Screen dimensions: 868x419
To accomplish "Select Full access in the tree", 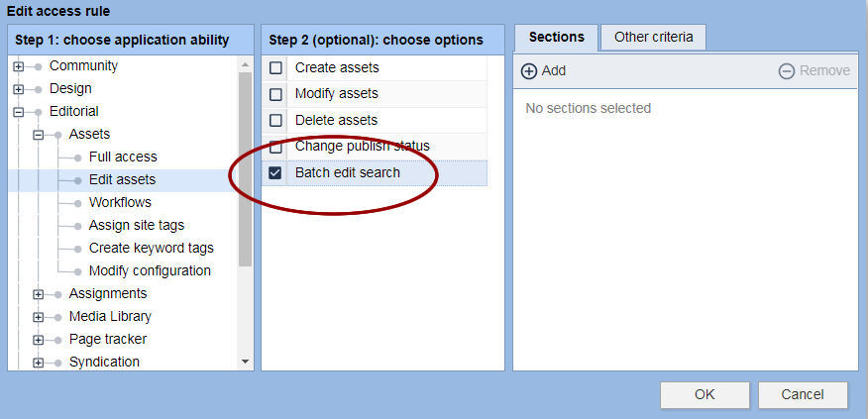I will click(123, 157).
